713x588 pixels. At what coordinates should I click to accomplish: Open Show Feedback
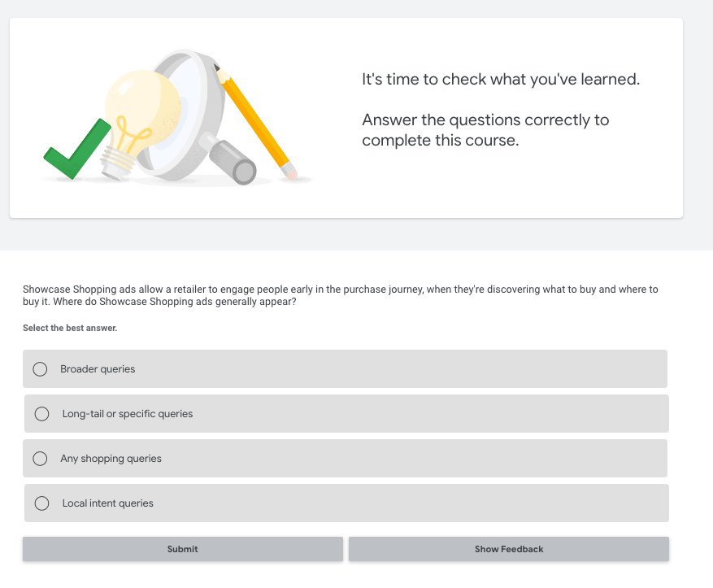click(509, 549)
